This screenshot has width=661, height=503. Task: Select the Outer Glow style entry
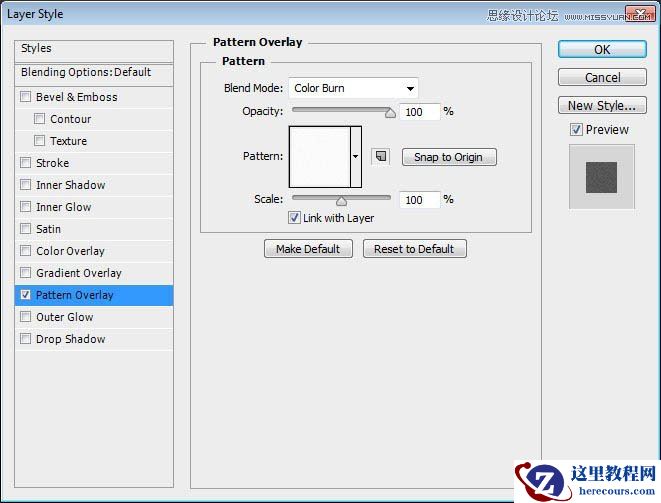click(94, 317)
